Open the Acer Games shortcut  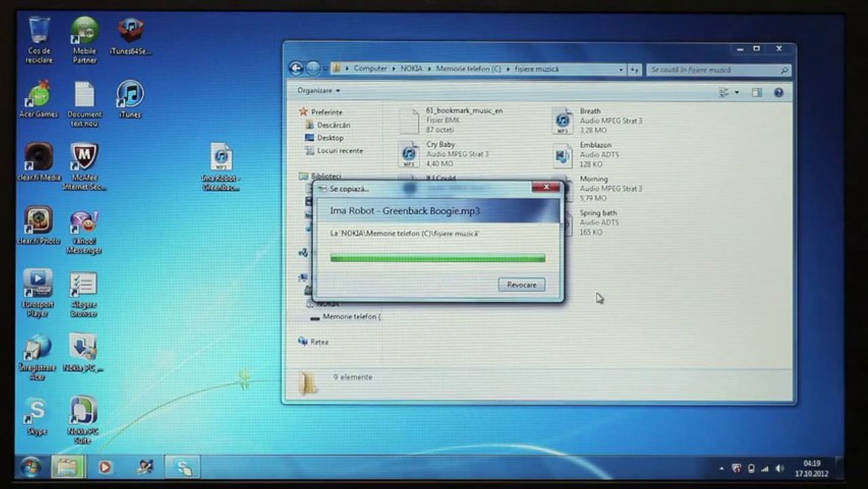point(39,98)
